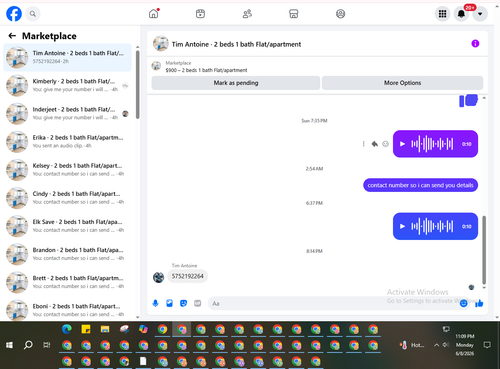The height and width of the screenshot is (369, 500).
Task: Open Inderjeet conversation in list
Action: 67,114
